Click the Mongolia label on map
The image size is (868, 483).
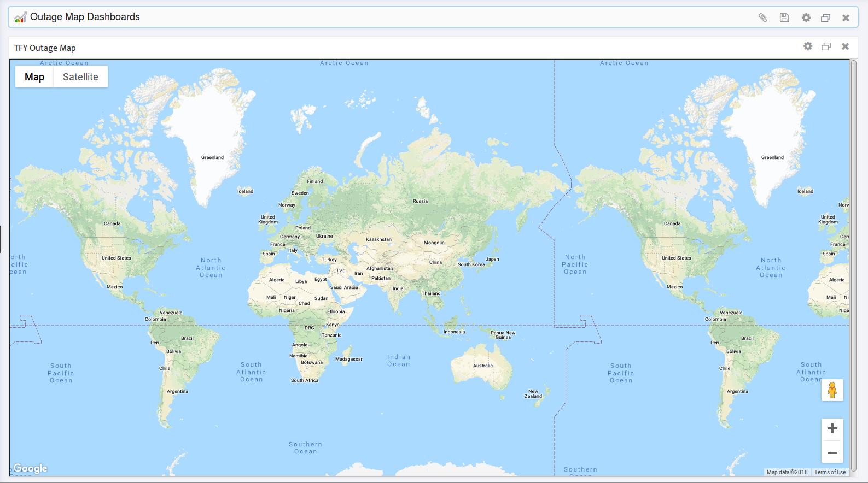click(x=434, y=243)
